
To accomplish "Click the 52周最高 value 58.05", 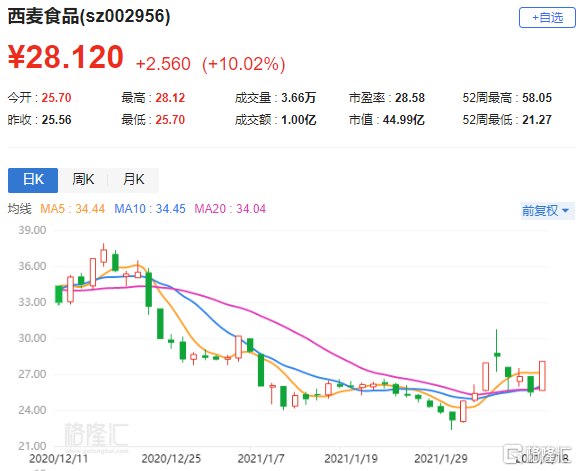I will (537, 98).
